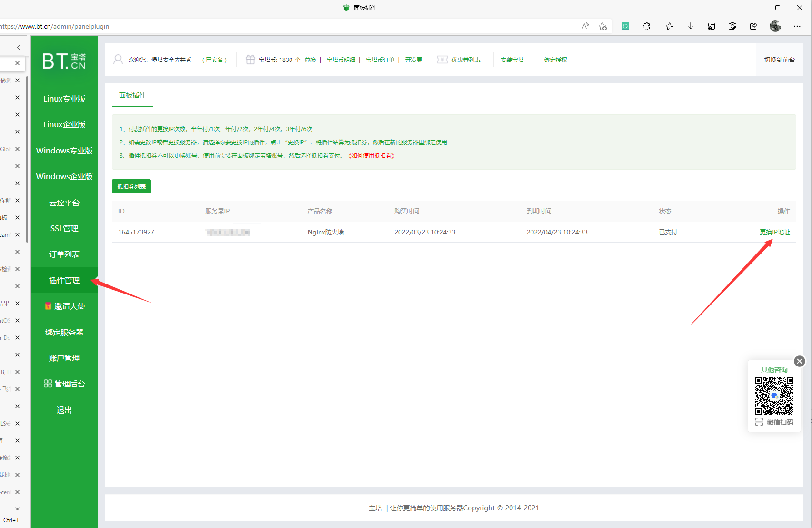Open the 如何使用抵扣券 help link
Image resolution: width=812 pixels, height=528 pixels.
coord(371,156)
